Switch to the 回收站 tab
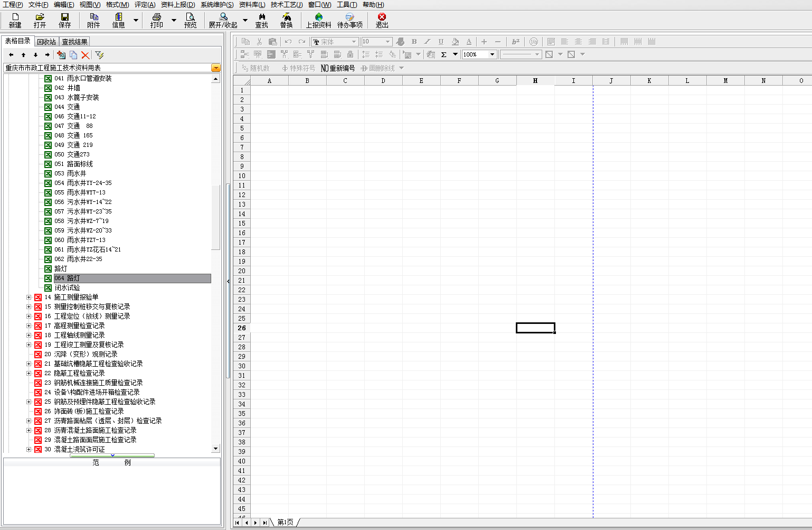 pos(46,42)
